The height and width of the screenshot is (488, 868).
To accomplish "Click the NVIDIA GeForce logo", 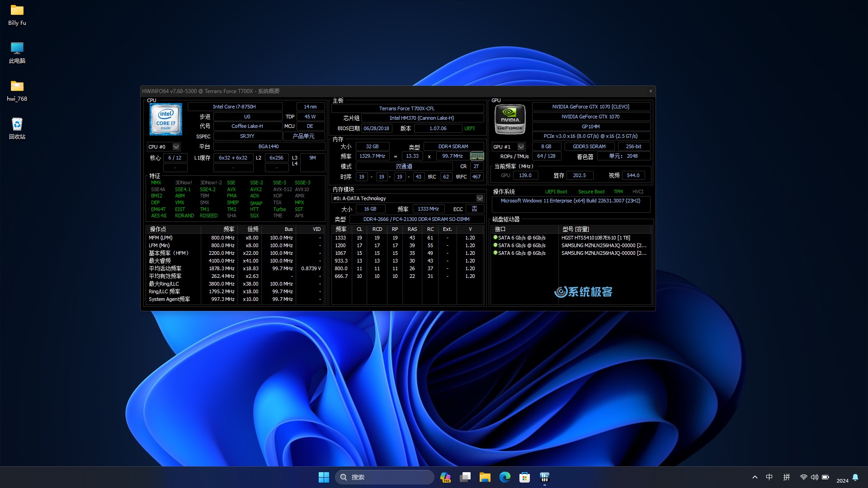I will (510, 119).
